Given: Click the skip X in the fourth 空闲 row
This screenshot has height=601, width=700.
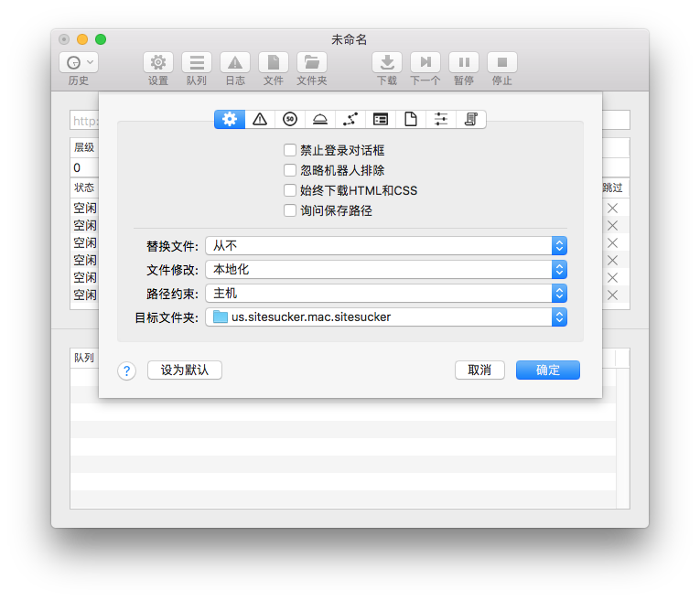Looking at the screenshot, I should [x=612, y=260].
